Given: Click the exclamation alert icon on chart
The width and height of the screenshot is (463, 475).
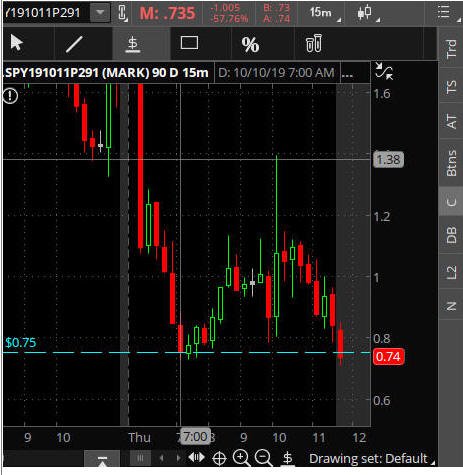Looking at the screenshot, I should pos(11,96).
